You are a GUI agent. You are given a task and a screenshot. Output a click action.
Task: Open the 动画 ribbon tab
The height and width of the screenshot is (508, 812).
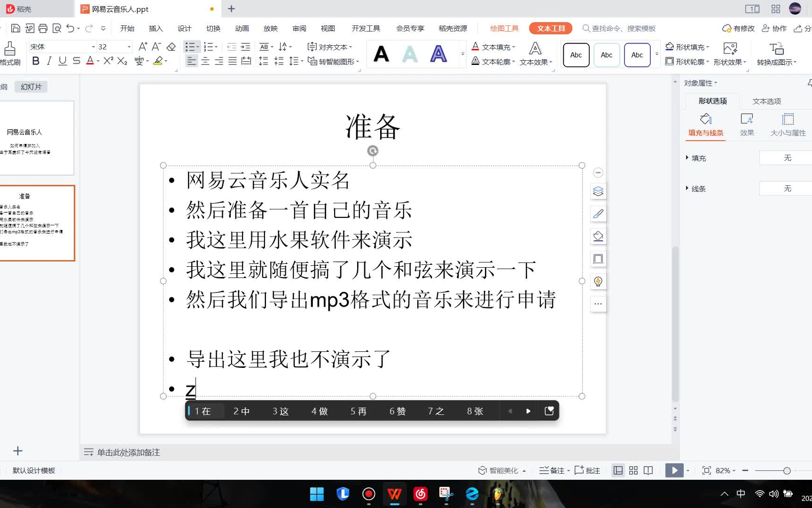(x=242, y=28)
